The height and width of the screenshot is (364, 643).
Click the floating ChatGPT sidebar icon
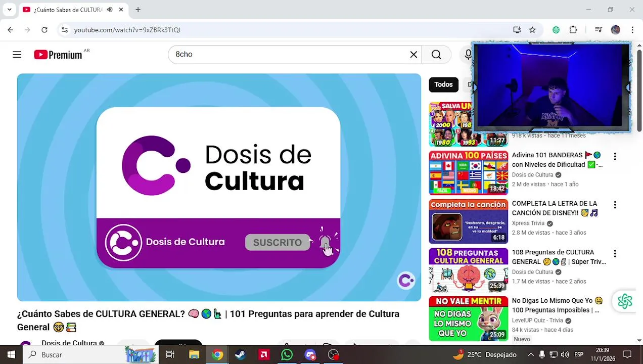(625, 301)
